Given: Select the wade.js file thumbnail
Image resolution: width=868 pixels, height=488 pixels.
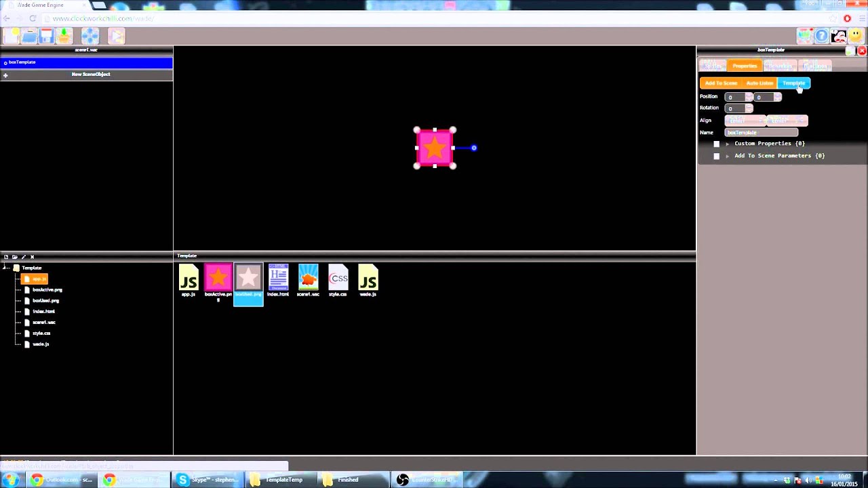Looking at the screenshot, I should click(x=368, y=281).
